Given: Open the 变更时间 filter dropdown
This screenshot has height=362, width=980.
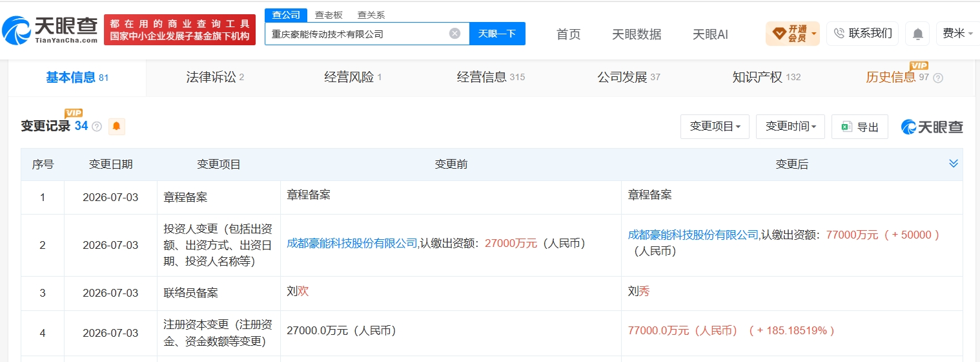Looking at the screenshot, I should point(791,127).
